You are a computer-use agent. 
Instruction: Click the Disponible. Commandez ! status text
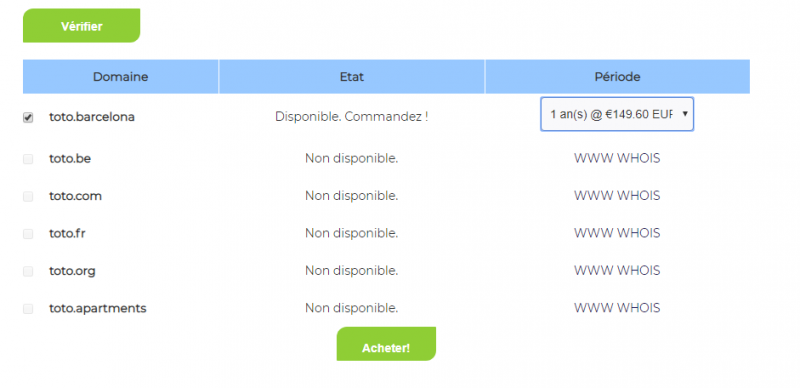pos(352,116)
